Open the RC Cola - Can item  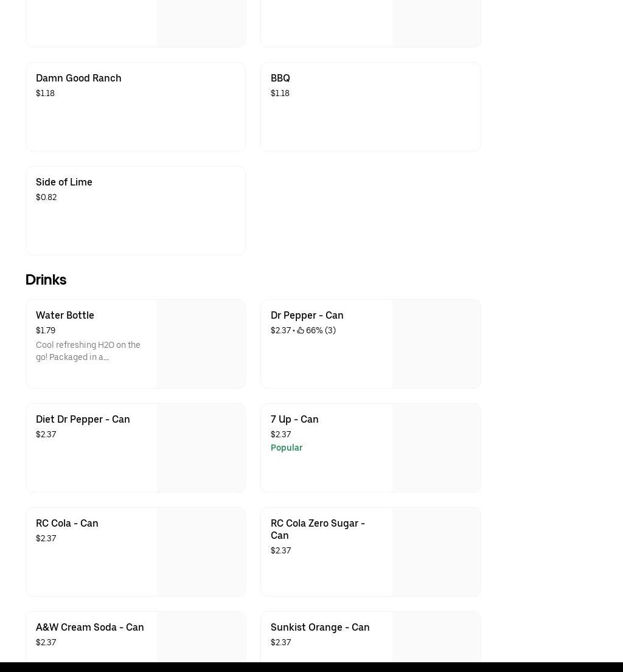(x=136, y=552)
